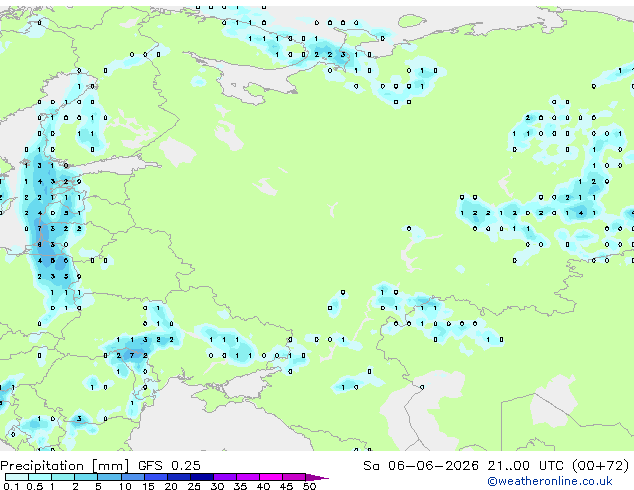This screenshot has height=490, width=634.
Task: Select the 35–40 mm legend color swatch
Action: point(247,477)
